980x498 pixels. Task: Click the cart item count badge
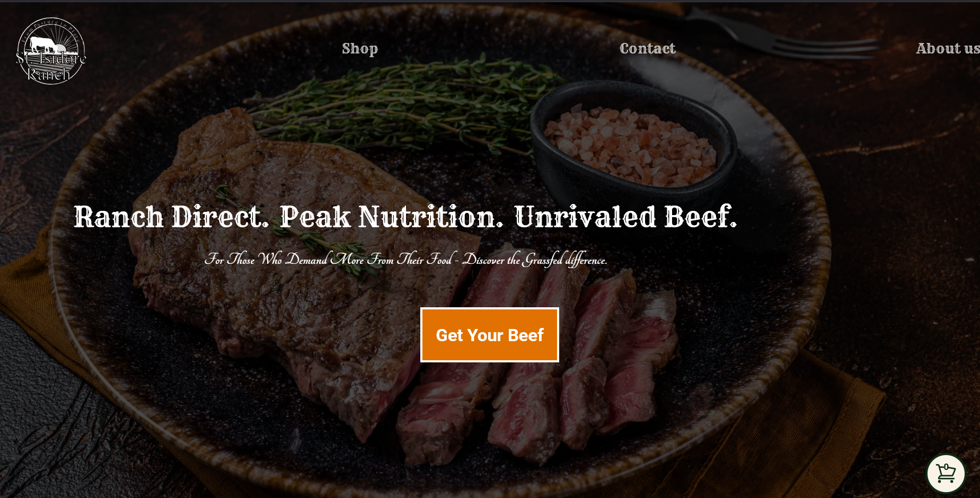[x=946, y=467]
